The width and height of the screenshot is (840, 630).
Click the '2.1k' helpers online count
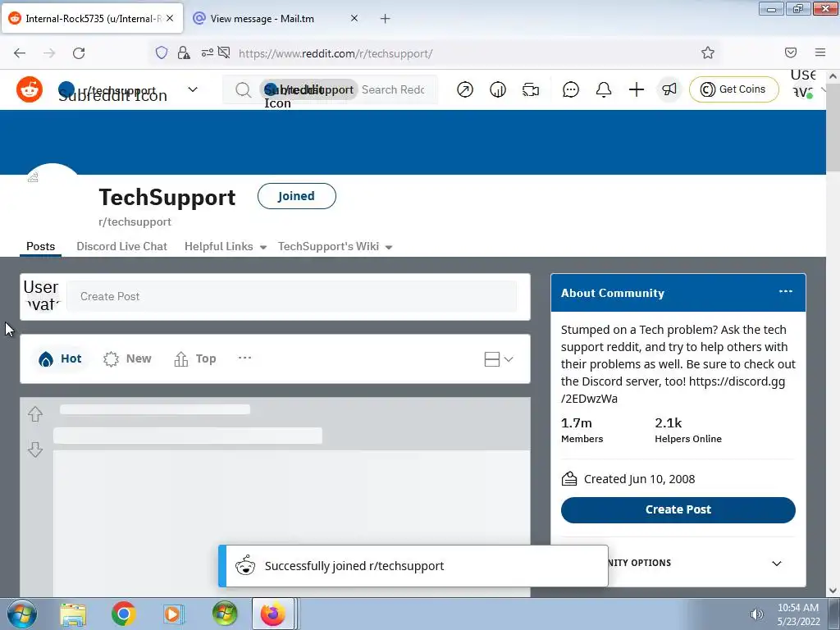pos(668,422)
